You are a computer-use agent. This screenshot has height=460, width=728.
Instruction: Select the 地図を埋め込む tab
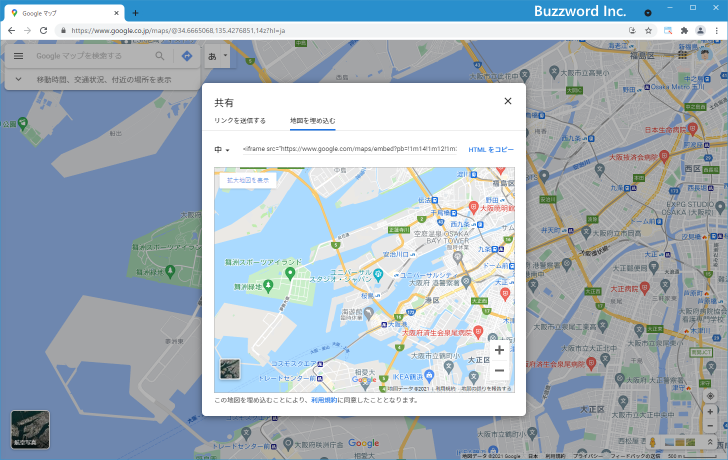tap(312, 121)
